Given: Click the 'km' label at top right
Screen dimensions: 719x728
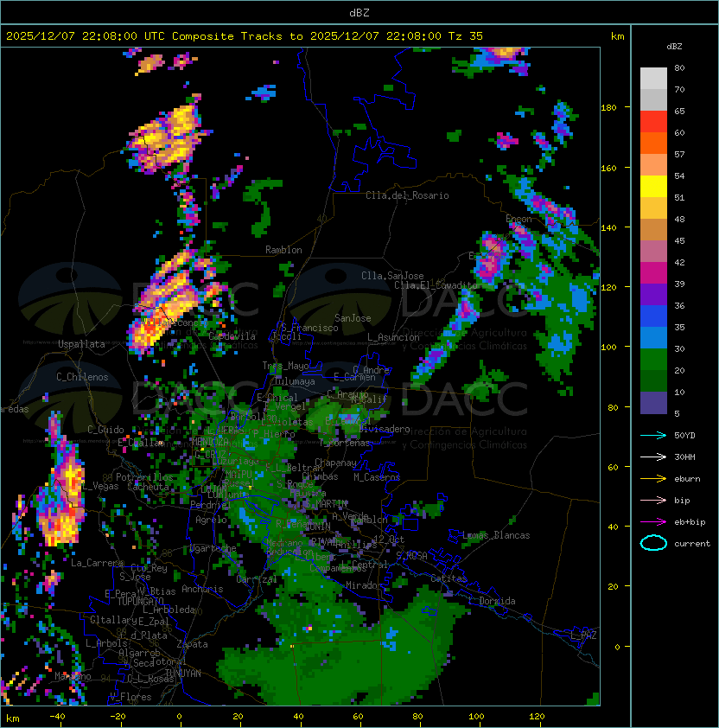Looking at the screenshot, I should tap(617, 36).
